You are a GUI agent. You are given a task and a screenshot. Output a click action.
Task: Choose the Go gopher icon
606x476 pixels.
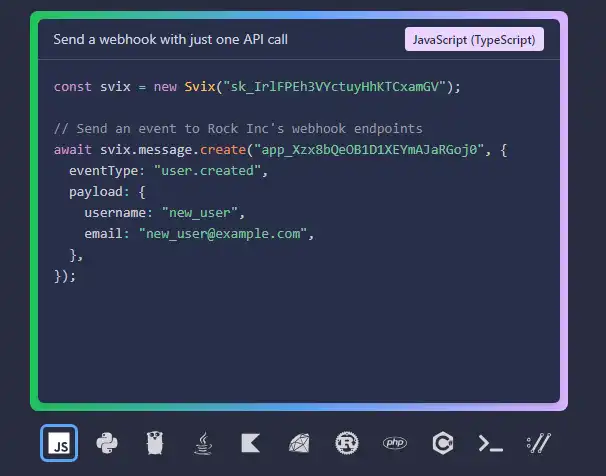coord(155,443)
